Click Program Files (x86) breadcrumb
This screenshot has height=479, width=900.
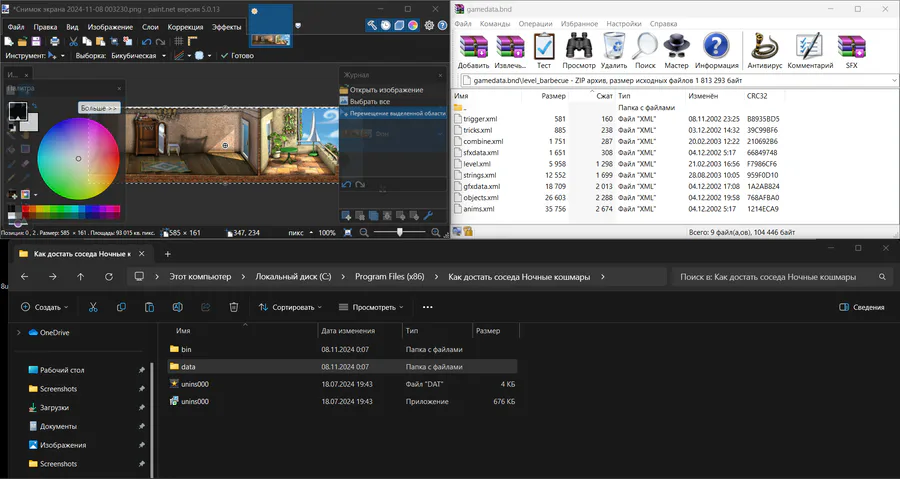tap(389, 277)
